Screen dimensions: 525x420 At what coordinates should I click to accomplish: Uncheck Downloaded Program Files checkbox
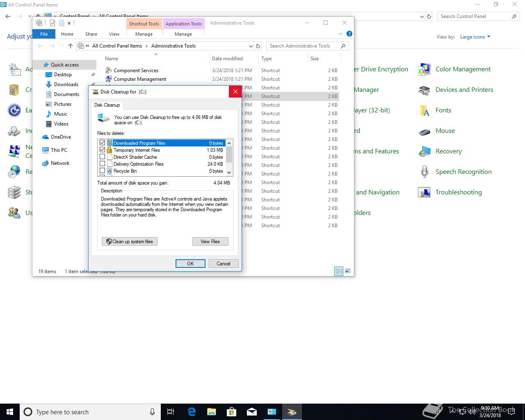(x=103, y=143)
